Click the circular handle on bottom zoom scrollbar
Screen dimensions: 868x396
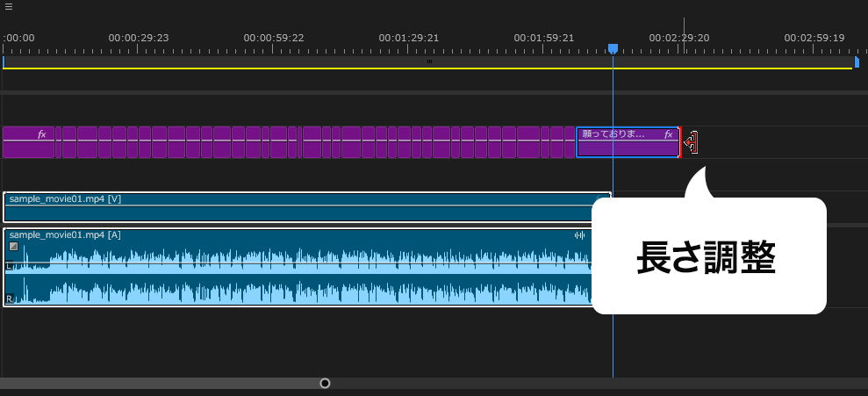click(325, 383)
